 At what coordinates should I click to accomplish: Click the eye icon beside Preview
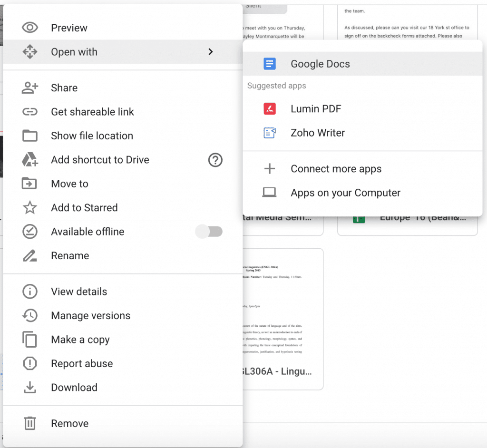coord(30,28)
